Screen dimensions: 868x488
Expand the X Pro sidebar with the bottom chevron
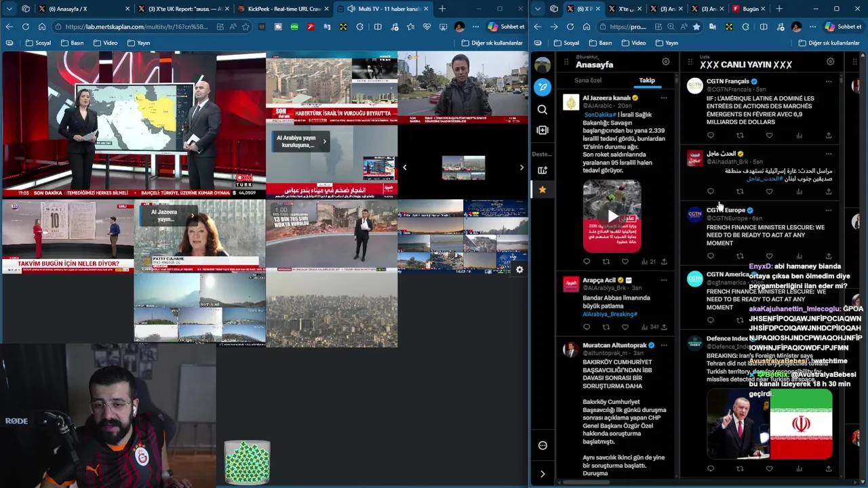pyautogui.click(x=542, y=474)
